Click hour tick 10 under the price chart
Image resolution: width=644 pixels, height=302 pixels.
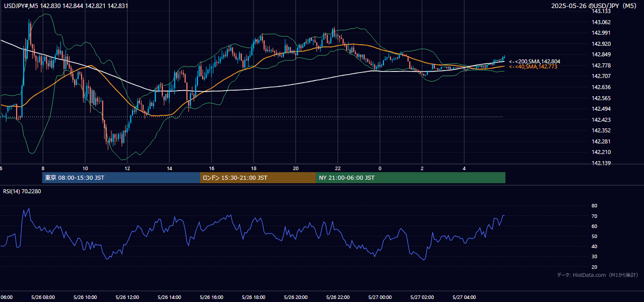[85, 168]
